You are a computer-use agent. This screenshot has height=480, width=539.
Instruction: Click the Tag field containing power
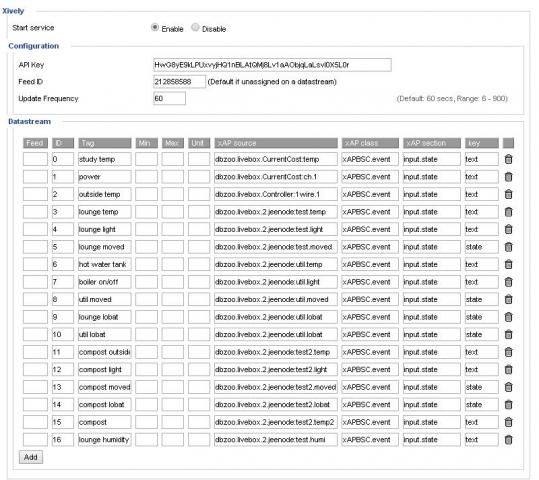click(x=104, y=177)
